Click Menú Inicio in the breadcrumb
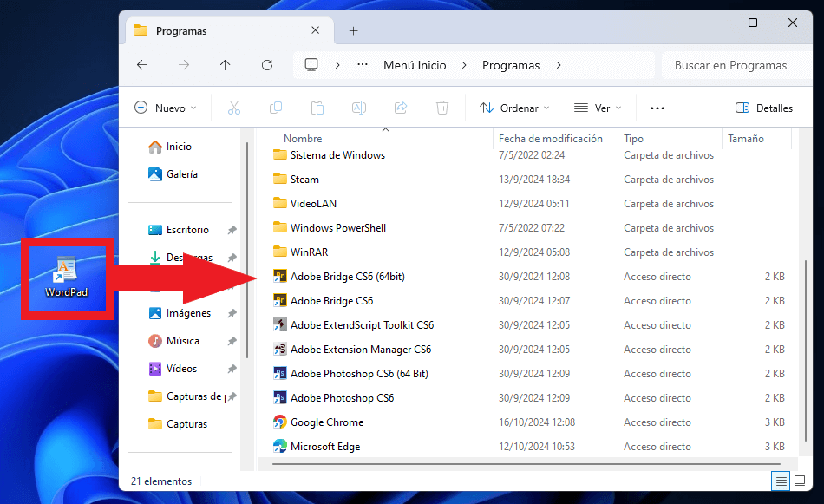This screenshot has height=504, width=824. pos(415,65)
